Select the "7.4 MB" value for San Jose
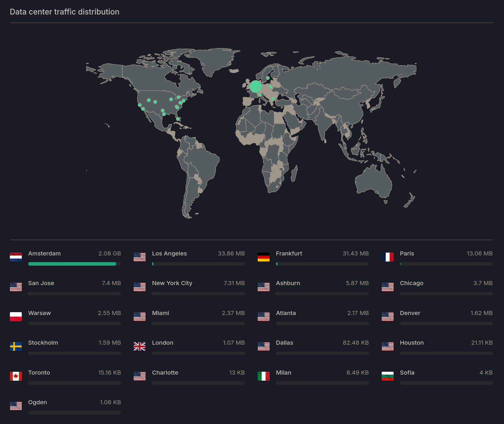The width and height of the screenshot is (504, 424). point(111,283)
